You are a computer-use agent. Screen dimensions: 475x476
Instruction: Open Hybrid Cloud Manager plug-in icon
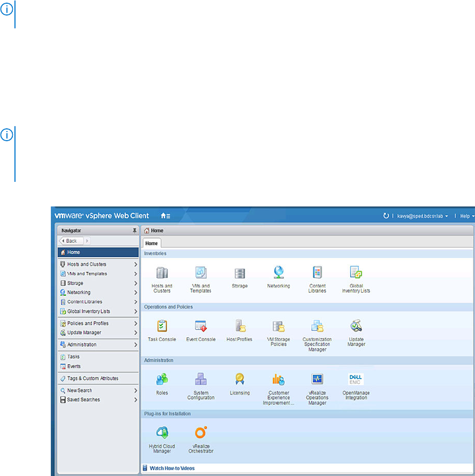click(162, 433)
